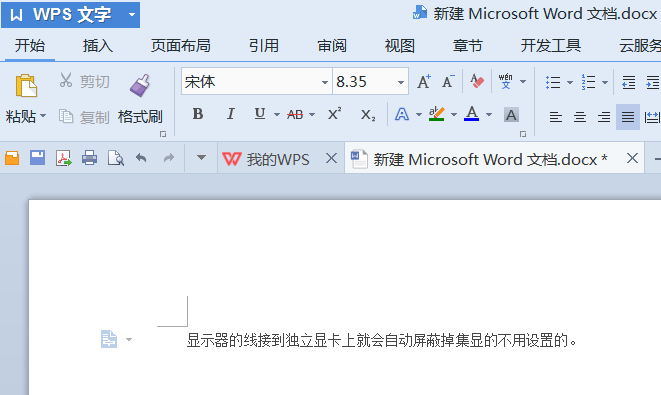661x395 pixels.
Task: Click the Copy (复制) button
Action: [x=84, y=116]
